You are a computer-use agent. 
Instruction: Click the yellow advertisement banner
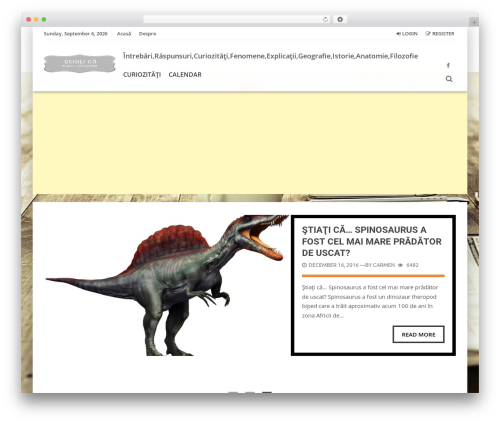pos(250,143)
